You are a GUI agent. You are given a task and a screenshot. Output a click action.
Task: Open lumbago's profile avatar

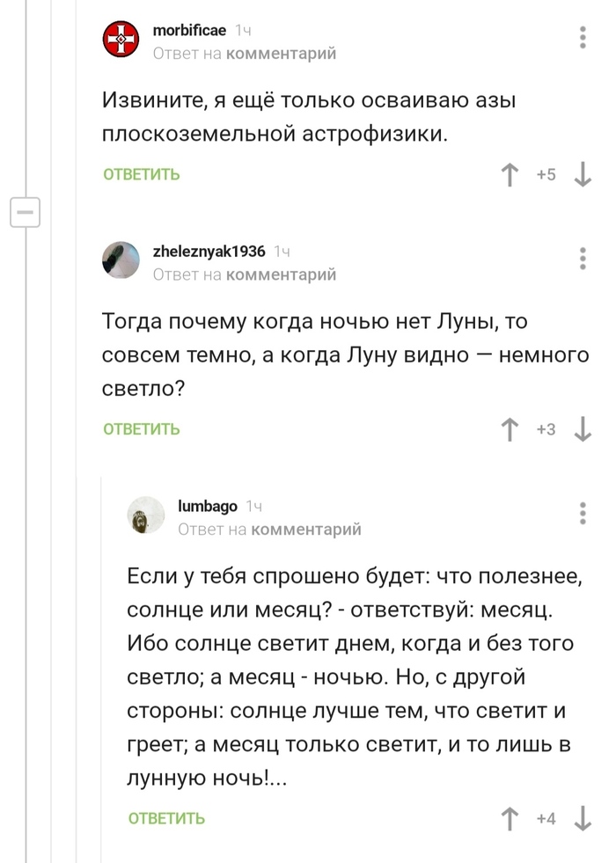(146, 515)
